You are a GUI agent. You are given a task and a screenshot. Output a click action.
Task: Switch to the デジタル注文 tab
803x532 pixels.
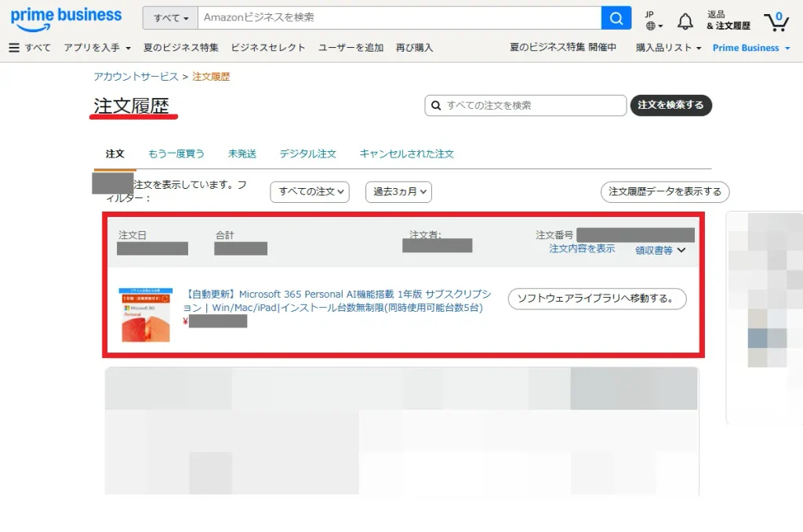pyautogui.click(x=307, y=154)
